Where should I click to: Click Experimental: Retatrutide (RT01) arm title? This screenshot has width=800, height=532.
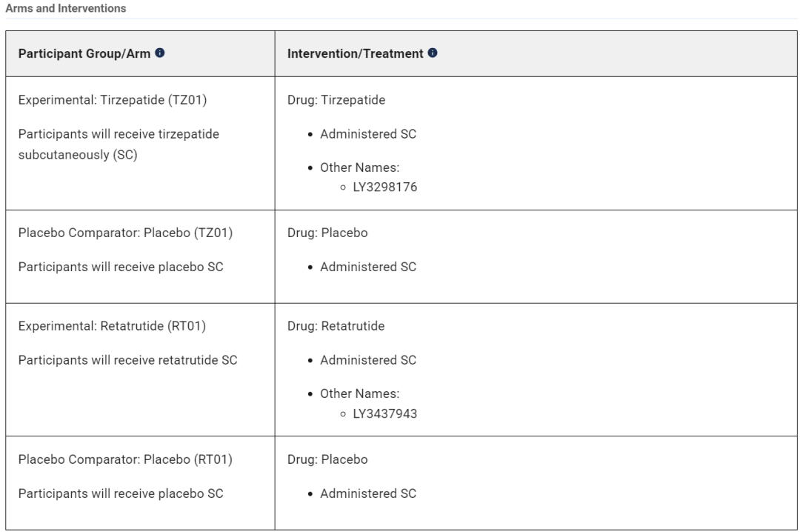(113, 326)
